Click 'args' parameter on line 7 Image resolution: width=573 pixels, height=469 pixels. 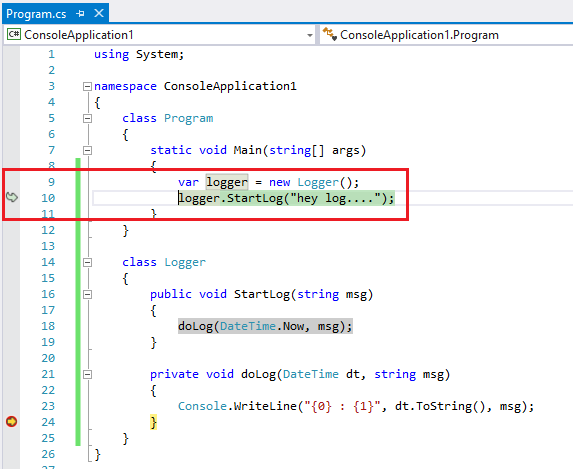coord(346,150)
